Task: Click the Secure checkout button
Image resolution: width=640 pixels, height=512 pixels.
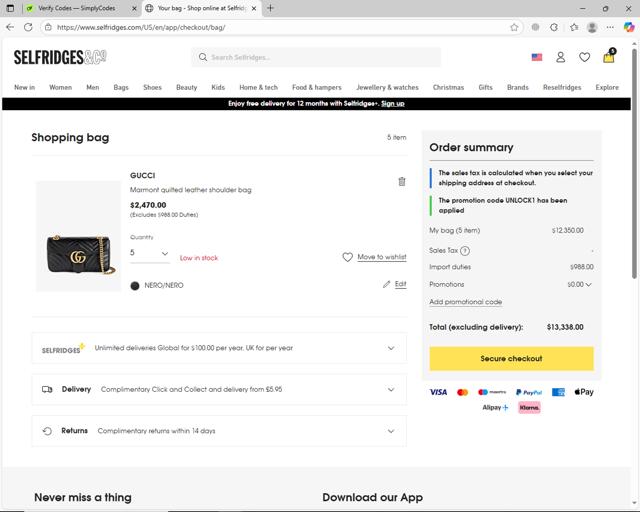Action: (511, 358)
